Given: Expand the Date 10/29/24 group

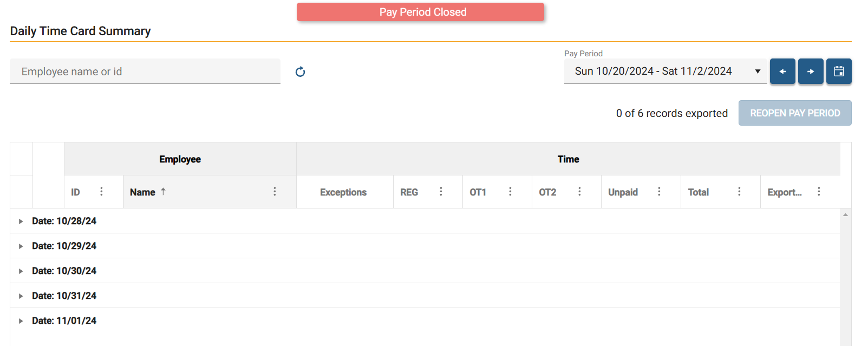Looking at the screenshot, I should [21, 246].
